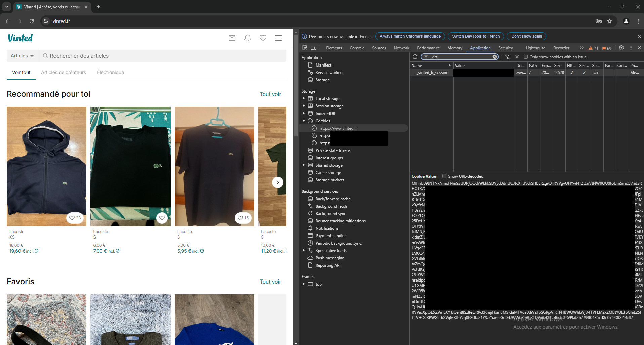Open favorites heart icon in Vinted header
This screenshot has width=644, height=345.
tap(263, 38)
